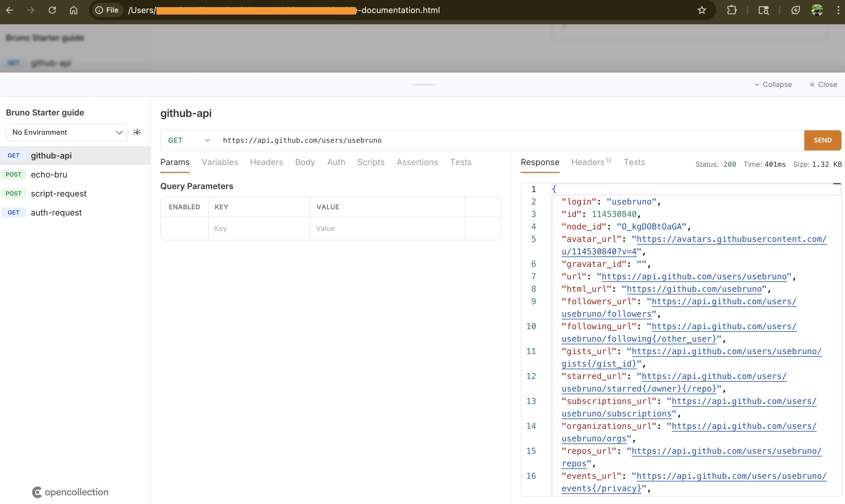The height and width of the screenshot is (504, 845).
Task: Open the Assertions tab
Action: click(x=417, y=162)
